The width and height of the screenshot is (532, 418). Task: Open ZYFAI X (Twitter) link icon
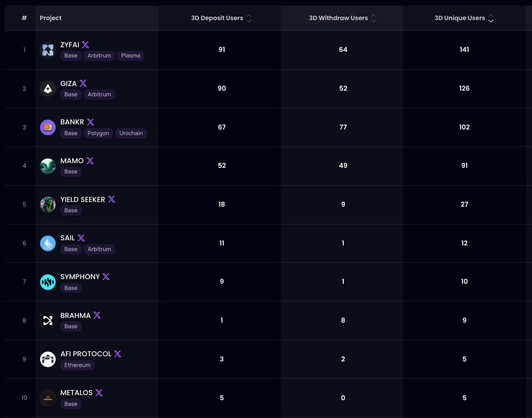(85, 45)
